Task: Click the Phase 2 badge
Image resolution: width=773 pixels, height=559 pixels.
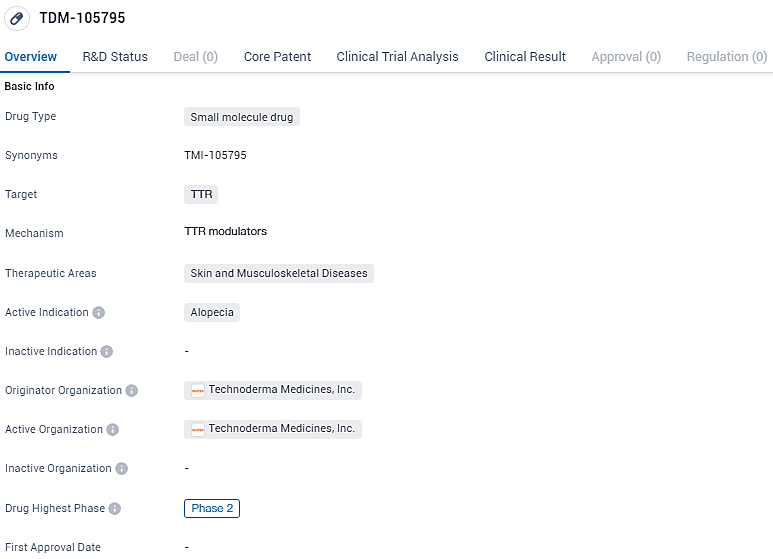Action: click(212, 509)
